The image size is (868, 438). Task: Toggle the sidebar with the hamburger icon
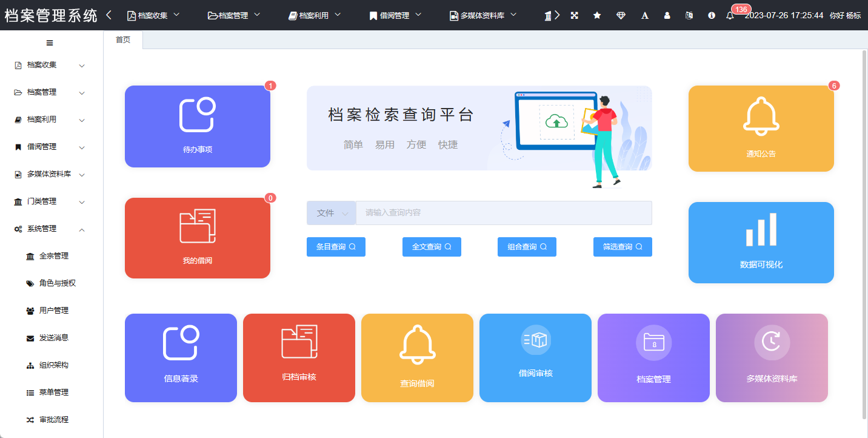tap(50, 43)
